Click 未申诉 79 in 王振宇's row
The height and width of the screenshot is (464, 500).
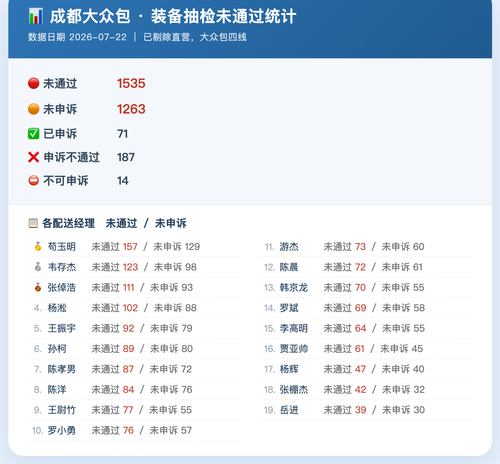coord(171,328)
